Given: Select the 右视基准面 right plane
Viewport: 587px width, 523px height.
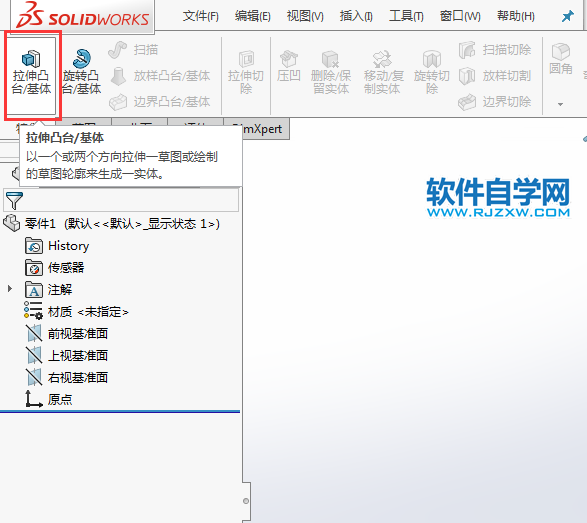Looking at the screenshot, I should click(x=67, y=377).
